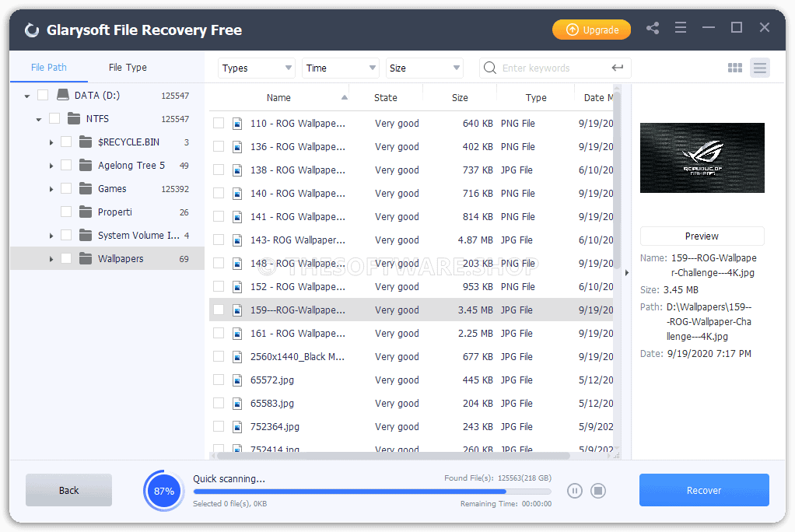Screen dimensions: 795x532
Task: Submit search with the return arrow icon
Action: [617, 68]
